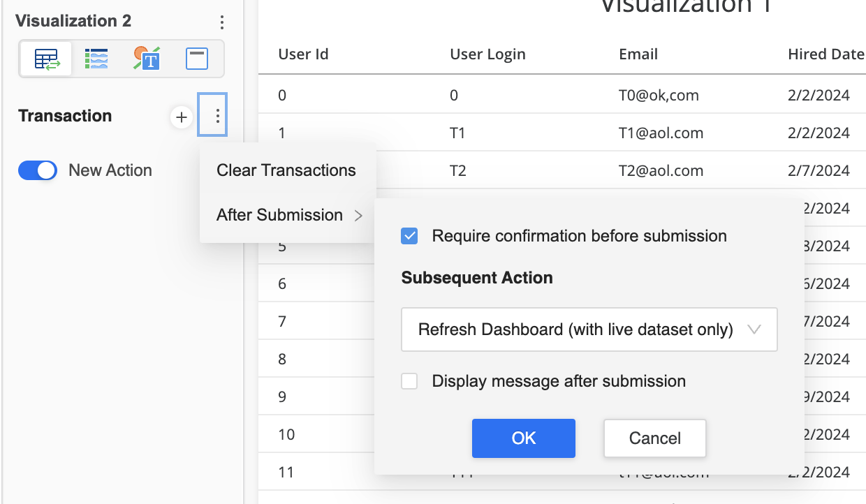Click the User Id column header
The image size is (866, 504).
pos(303,54)
